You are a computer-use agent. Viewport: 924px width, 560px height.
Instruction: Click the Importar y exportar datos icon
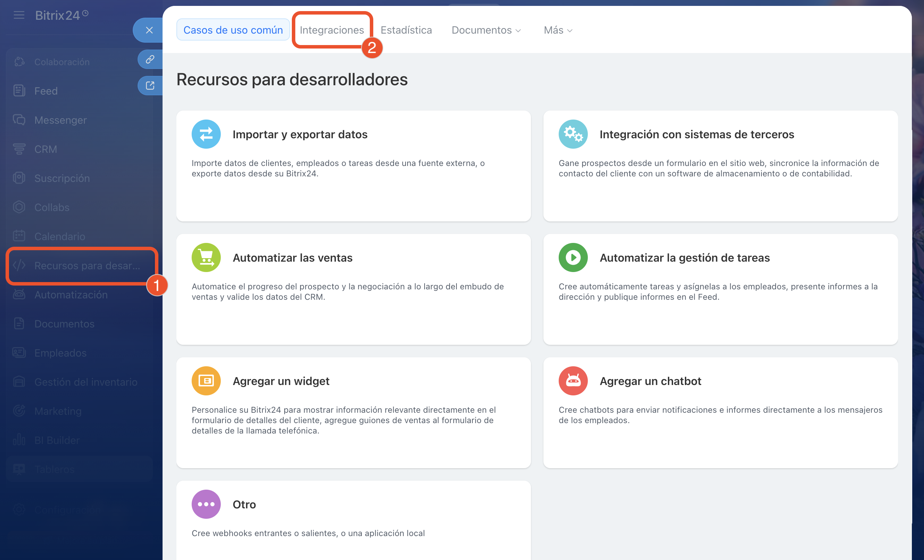coord(206,134)
